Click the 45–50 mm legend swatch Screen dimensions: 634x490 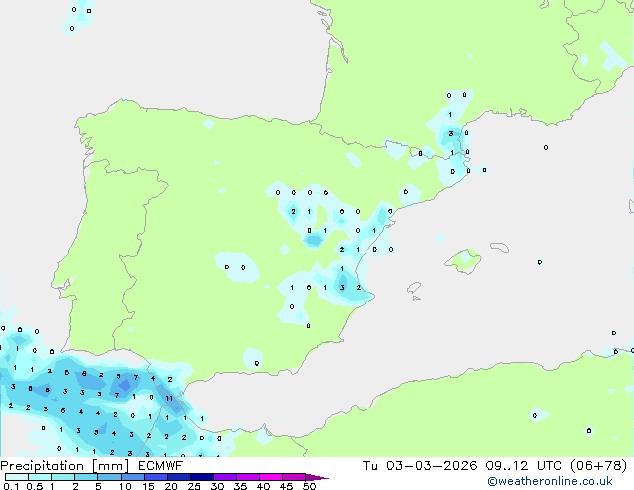294,477
